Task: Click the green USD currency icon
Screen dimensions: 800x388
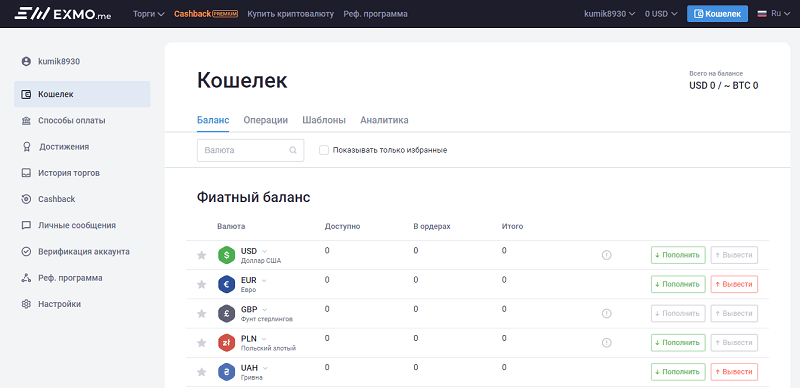Action: coord(226,255)
